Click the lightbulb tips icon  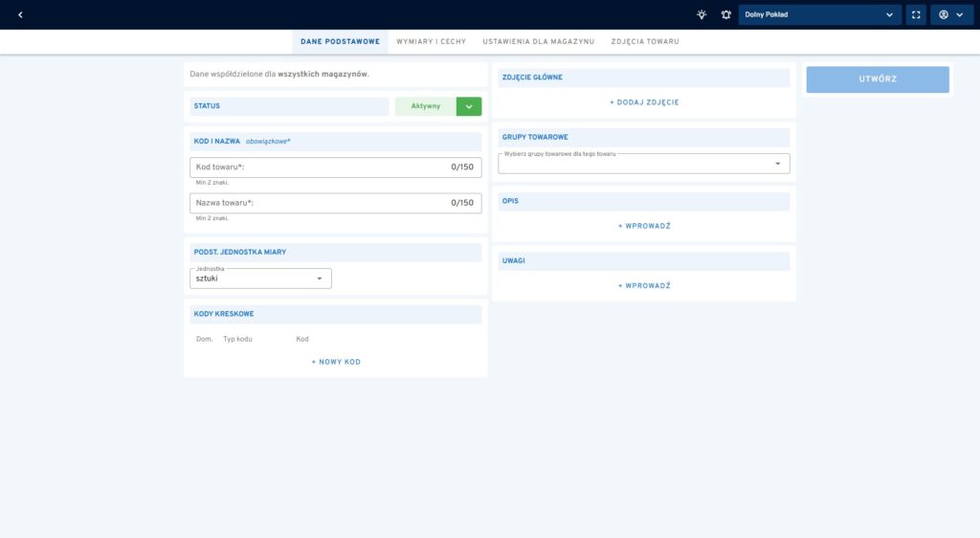pyautogui.click(x=702, y=14)
